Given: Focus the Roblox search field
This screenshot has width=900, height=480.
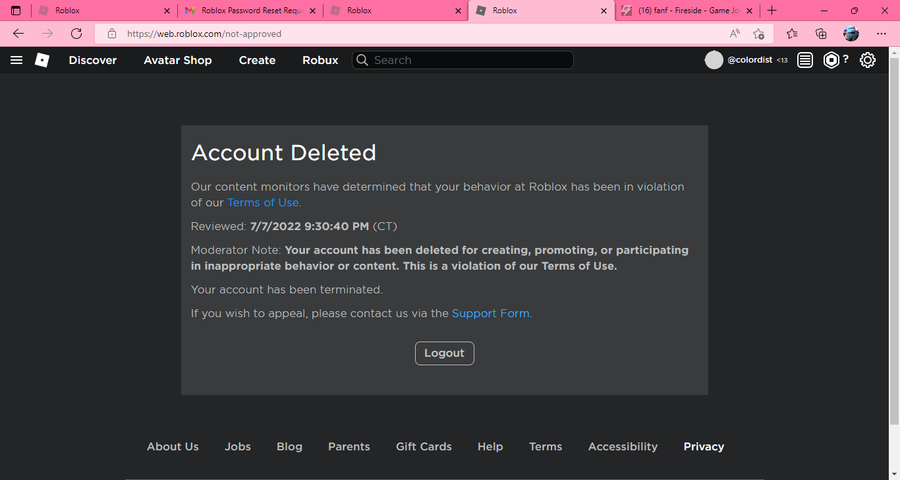Looking at the screenshot, I should coord(470,60).
